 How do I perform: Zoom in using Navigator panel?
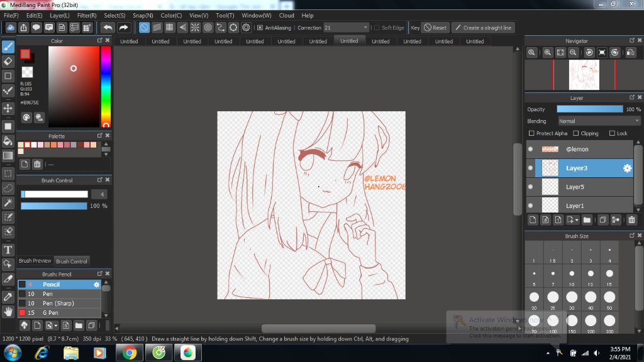tap(548, 53)
